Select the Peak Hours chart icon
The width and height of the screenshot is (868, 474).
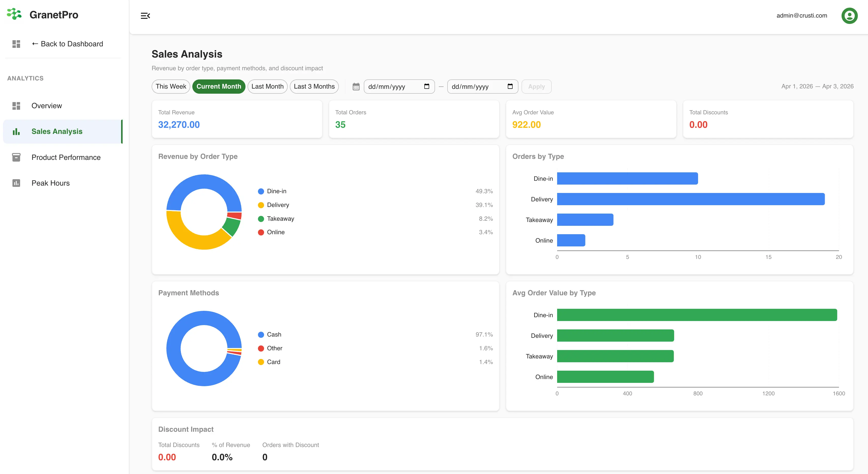(16, 183)
